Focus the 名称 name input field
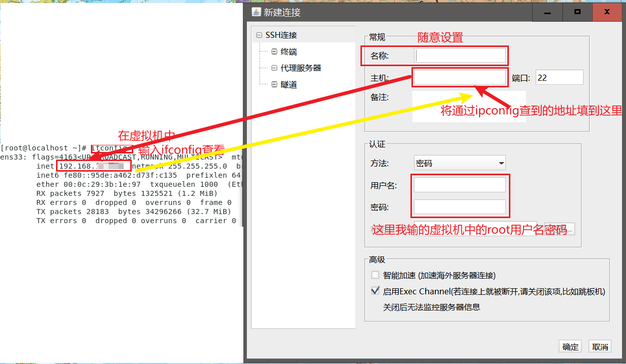The height and width of the screenshot is (364, 626). point(460,56)
